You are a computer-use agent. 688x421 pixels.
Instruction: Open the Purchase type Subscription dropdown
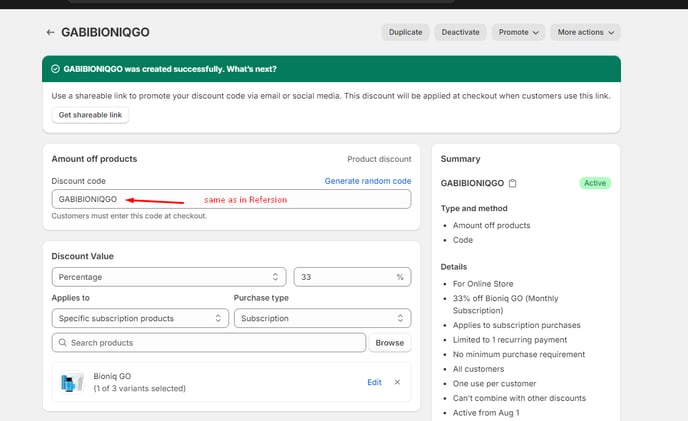point(322,318)
